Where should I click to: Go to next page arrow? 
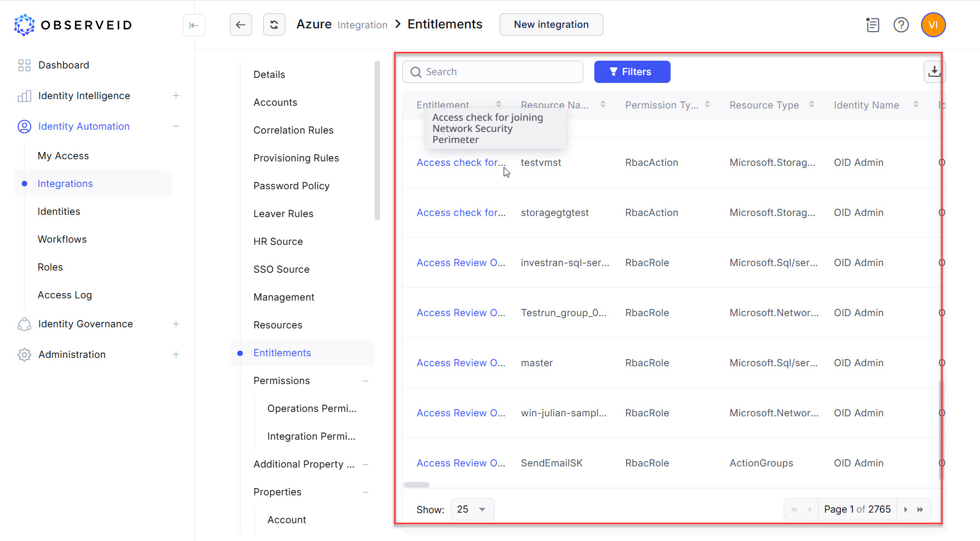pos(905,509)
